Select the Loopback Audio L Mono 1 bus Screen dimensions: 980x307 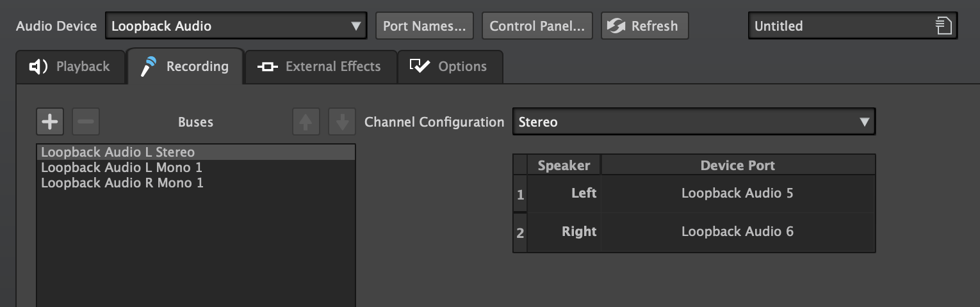(122, 168)
